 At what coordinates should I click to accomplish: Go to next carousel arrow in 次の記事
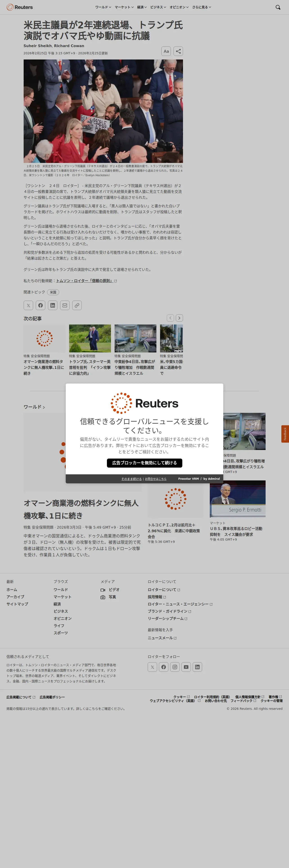[179, 318]
